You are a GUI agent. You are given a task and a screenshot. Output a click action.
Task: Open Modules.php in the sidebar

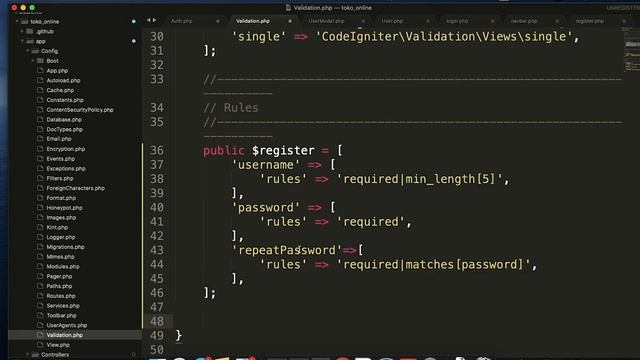tap(63, 267)
